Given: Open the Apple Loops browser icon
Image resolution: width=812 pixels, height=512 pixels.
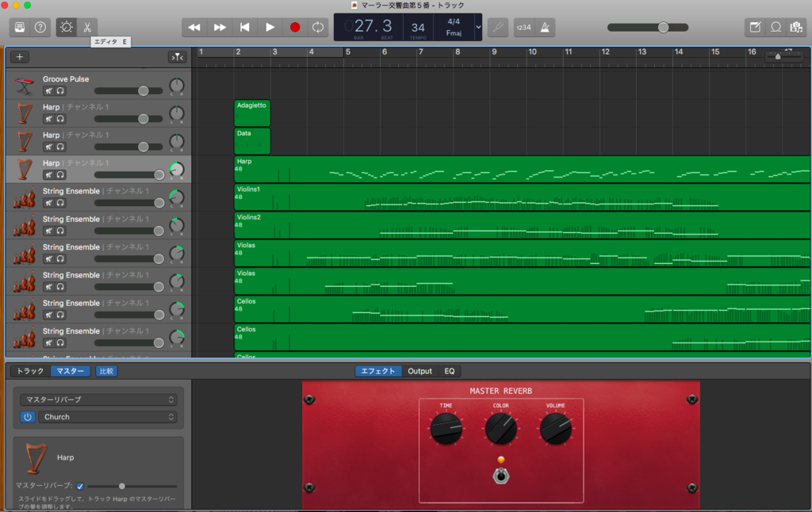Looking at the screenshot, I should 776,27.
